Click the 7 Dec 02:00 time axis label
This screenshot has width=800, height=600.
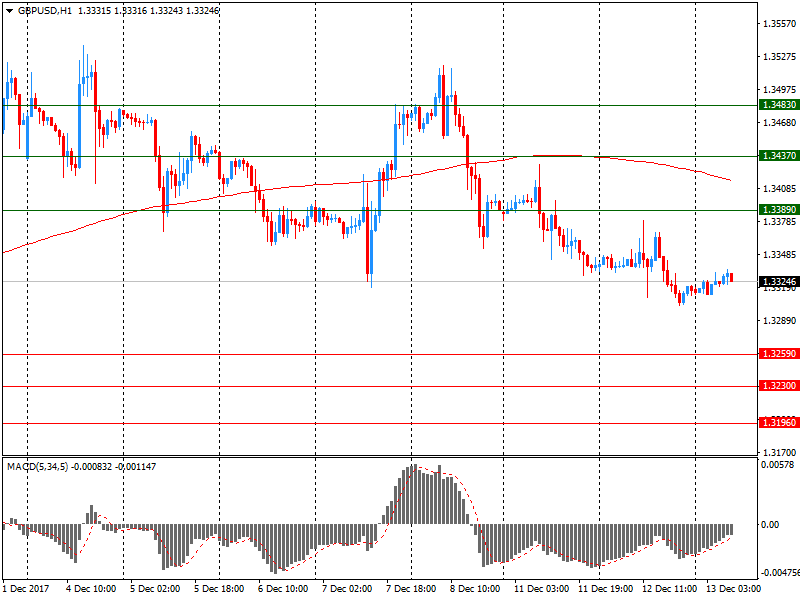point(347,589)
